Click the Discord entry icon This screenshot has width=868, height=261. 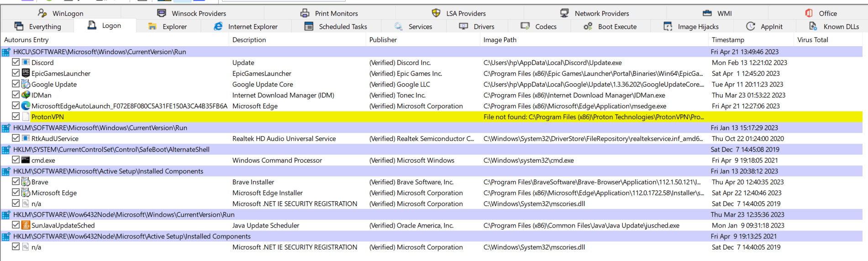click(26, 62)
